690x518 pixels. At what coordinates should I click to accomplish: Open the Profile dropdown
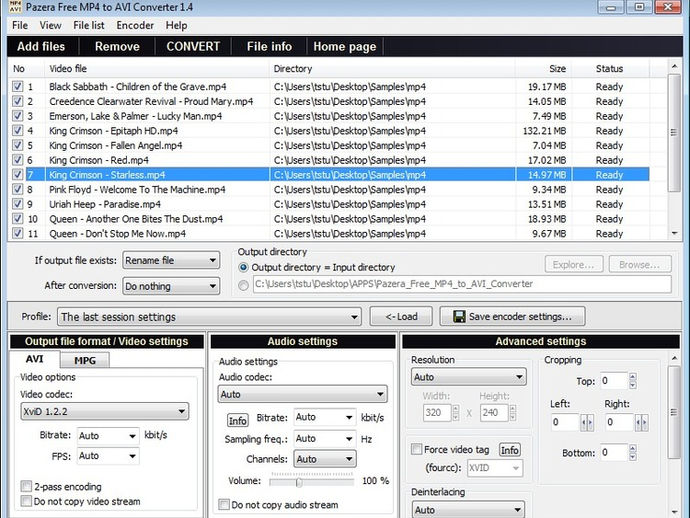pos(209,316)
